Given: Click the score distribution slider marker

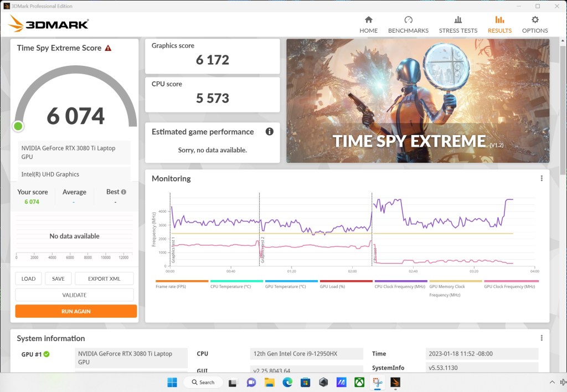Looking at the screenshot, I should point(18,126).
